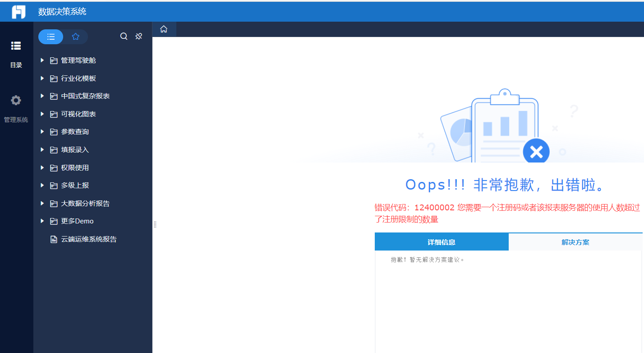Select the 可视化图表 tree item
The image size is (644, 353).
(78, 114)
